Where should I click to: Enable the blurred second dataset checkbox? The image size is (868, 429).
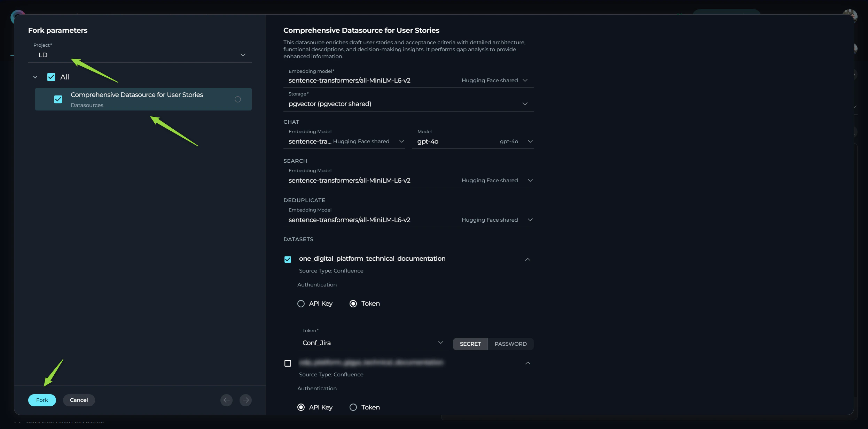288,363
